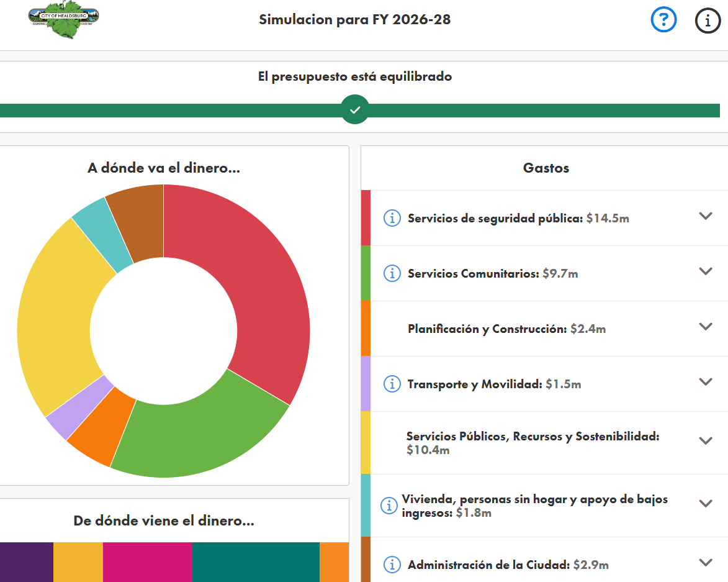Expand Transporte y Movilidad chevron

(705, 382)
